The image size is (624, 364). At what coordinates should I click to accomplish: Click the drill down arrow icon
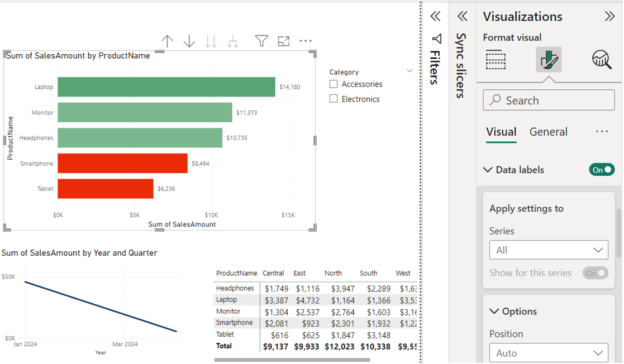[x=189, y=41]
